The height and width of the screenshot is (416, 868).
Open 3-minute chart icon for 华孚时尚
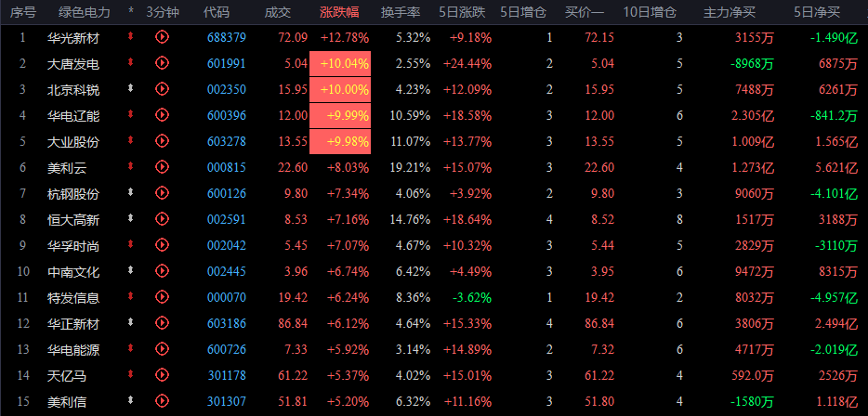tap(162, 244)
